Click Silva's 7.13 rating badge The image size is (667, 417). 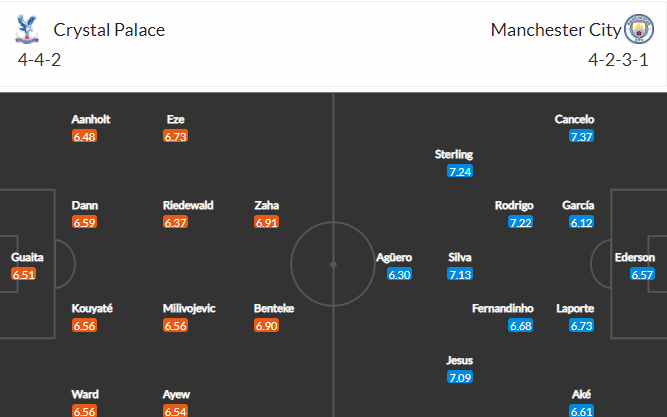[460, 274]
